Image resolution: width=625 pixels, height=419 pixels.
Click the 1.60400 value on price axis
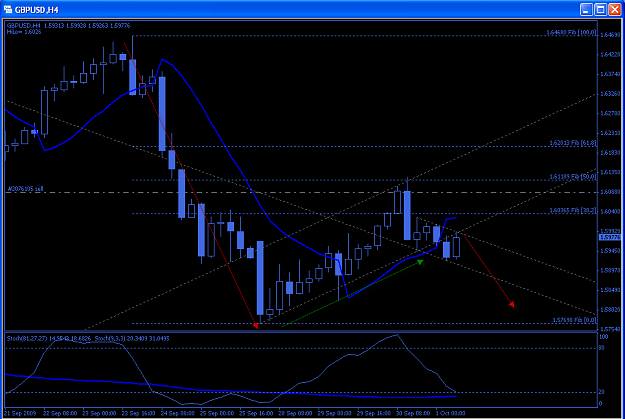[x=610, y=211]
